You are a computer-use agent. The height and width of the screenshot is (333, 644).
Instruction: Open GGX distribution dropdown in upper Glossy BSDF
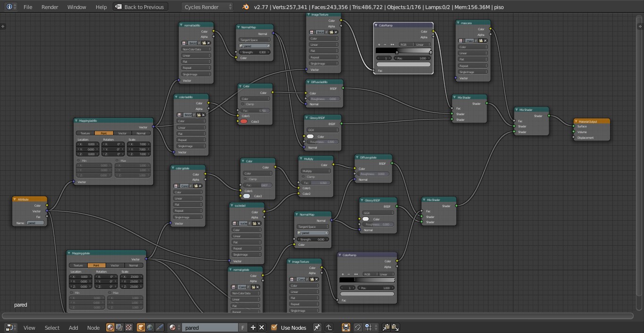pyautogui.click(x=322, y=130)
